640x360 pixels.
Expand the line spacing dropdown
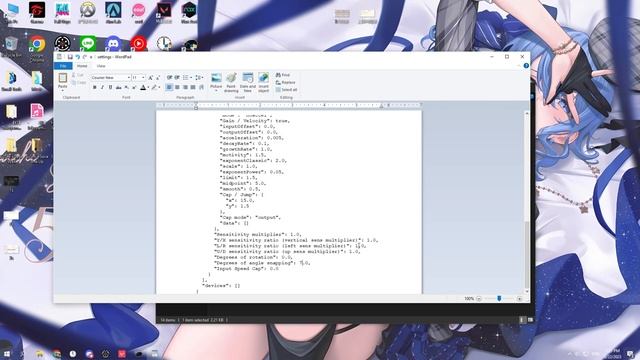pos(202,78)
